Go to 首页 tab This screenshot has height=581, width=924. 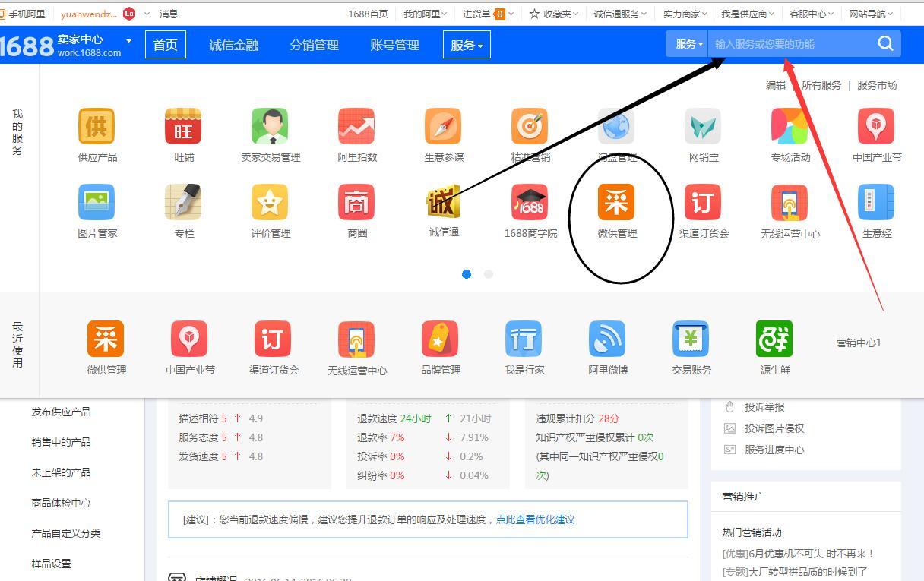tap(165, 45)
